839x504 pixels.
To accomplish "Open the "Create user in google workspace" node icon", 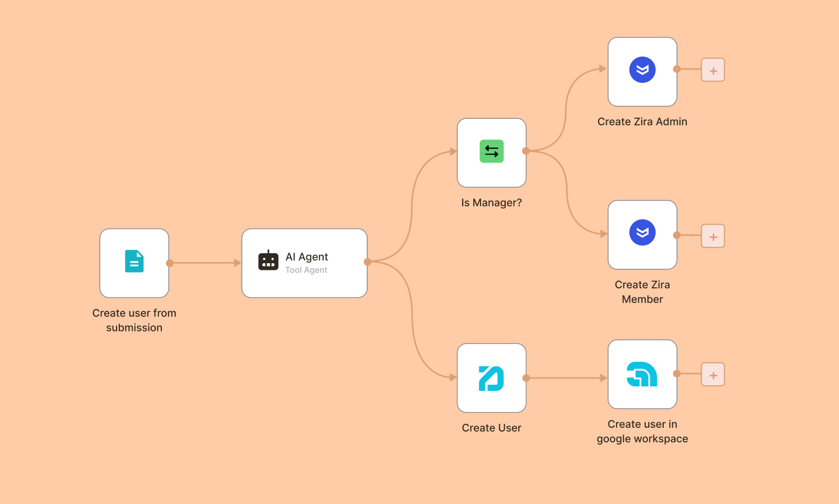I will (642, 374).
